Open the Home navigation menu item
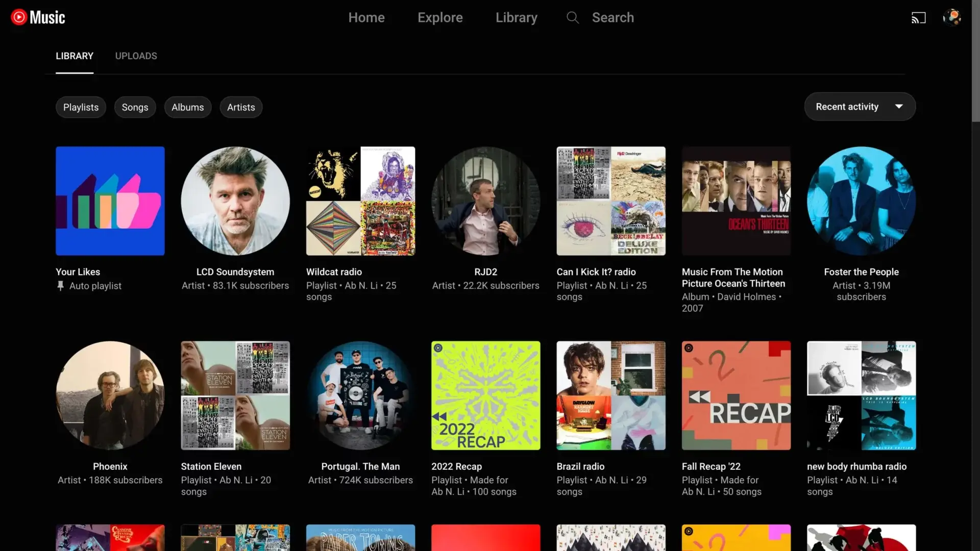 (x=367, y=17)
